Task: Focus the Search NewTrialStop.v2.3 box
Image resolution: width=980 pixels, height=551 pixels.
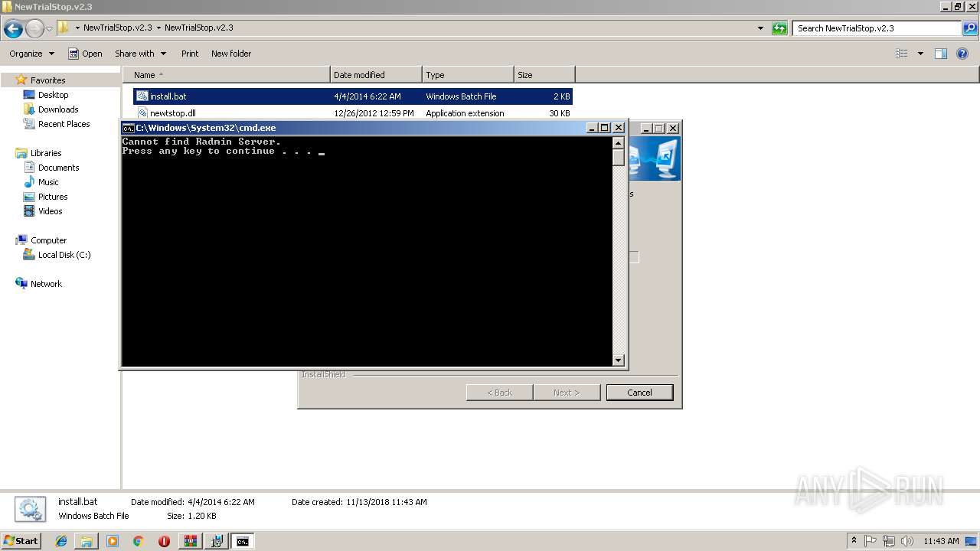Action: (877, 28)
